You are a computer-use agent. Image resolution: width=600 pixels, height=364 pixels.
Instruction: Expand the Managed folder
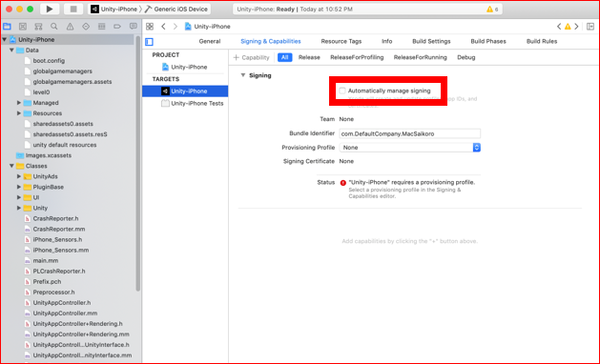(x=19, y=103)
